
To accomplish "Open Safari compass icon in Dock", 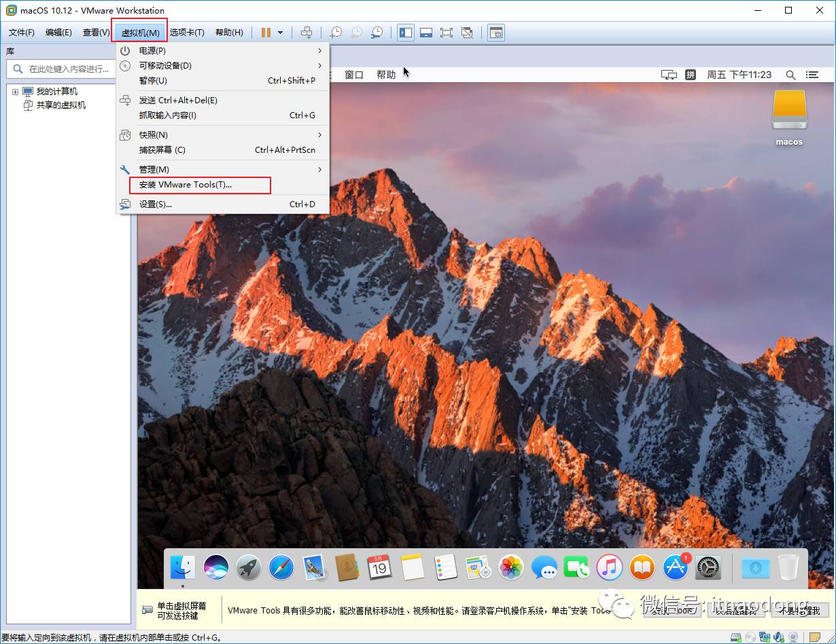I will tap(281, 567).
